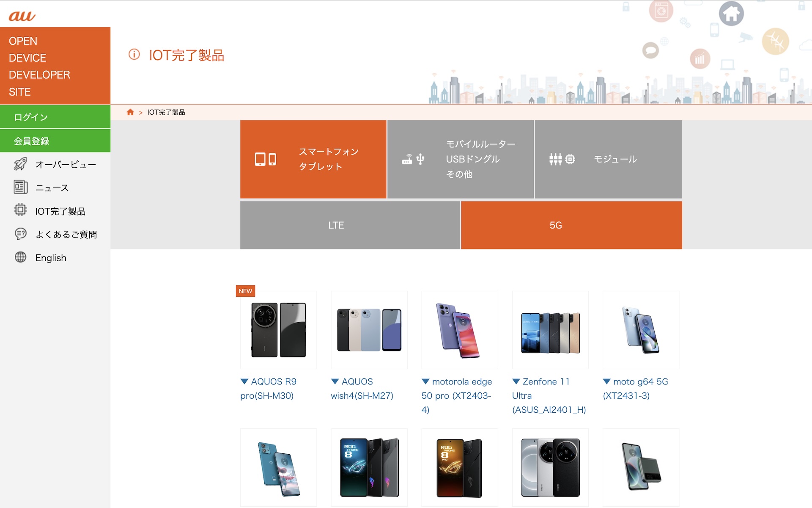This screenshot has width=812, height=508.
Task: Click the rocket icon beside オーバービュー
Action: [20, 164]
